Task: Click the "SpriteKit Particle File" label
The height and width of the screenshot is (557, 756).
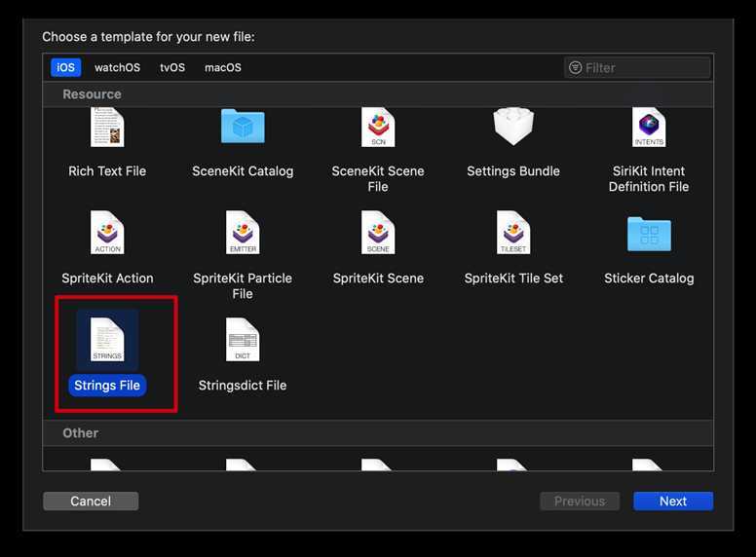Action: pyautogui.click(x=243, y=285)
